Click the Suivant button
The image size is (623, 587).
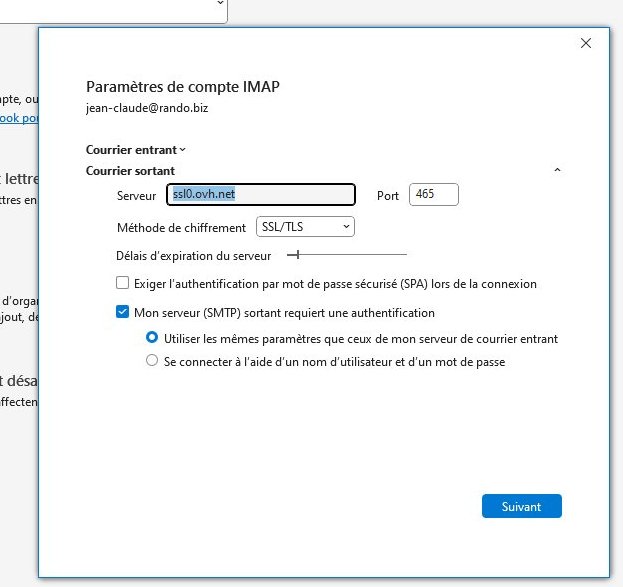pos(521,506)
